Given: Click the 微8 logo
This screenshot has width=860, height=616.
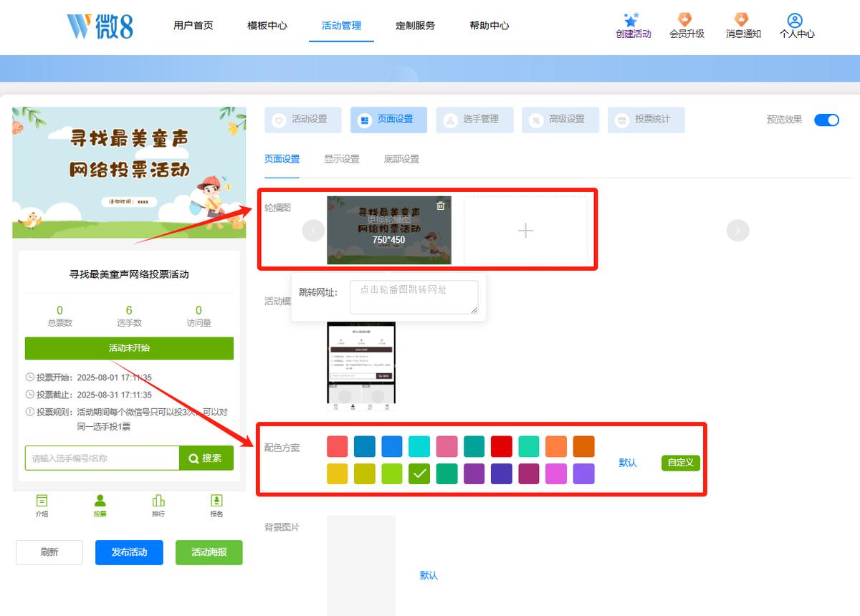Looking at the screenshot, I should (x=100, y=26).
